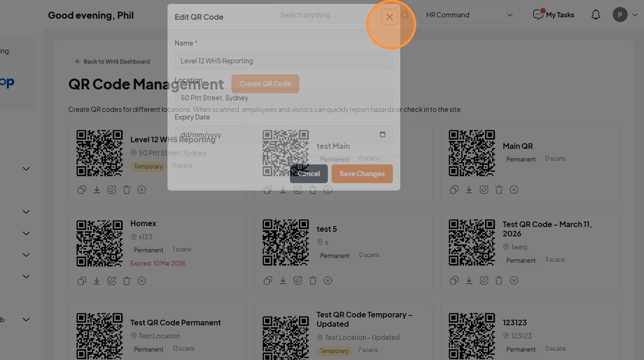Download the Main QR code
The image size is (644, 360).
(469, 190)
